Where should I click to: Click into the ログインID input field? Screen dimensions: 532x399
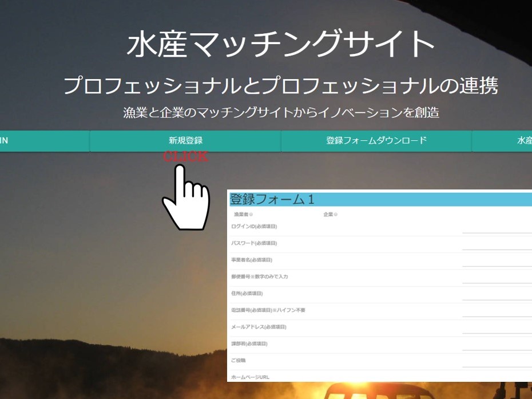[x=497, y=227]
